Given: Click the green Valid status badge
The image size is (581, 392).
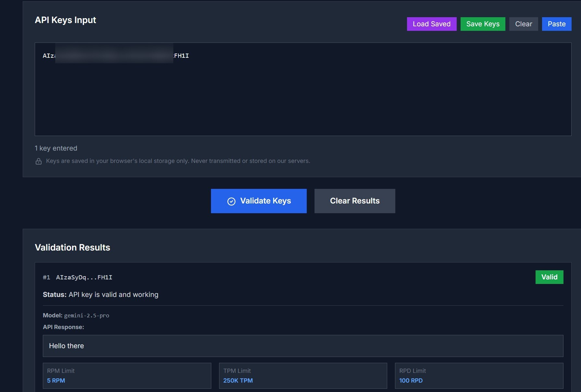Looking at the screenshot, I should coord(549,277).
